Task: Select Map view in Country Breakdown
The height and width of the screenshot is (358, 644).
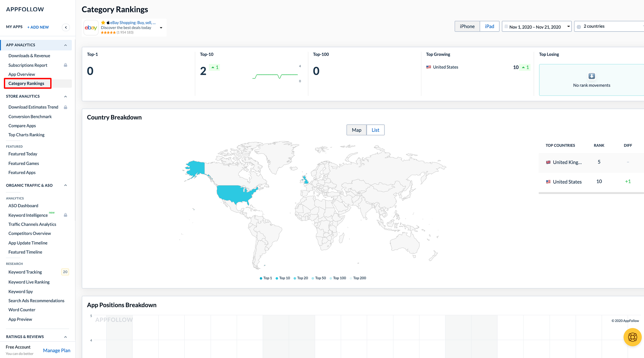Action: (x=356, y=130)
